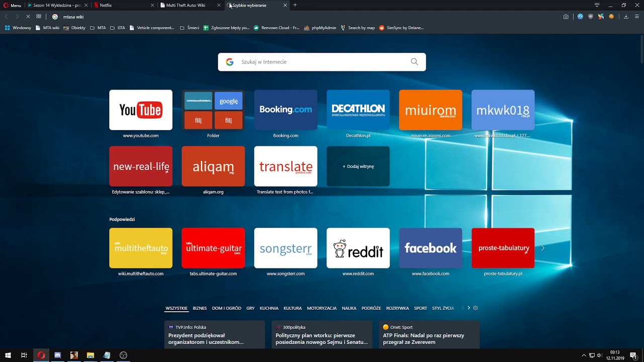Open the GTA bookmarks folder
The height and width of the screenshot is (362, 644).
[x=117, y=28]
